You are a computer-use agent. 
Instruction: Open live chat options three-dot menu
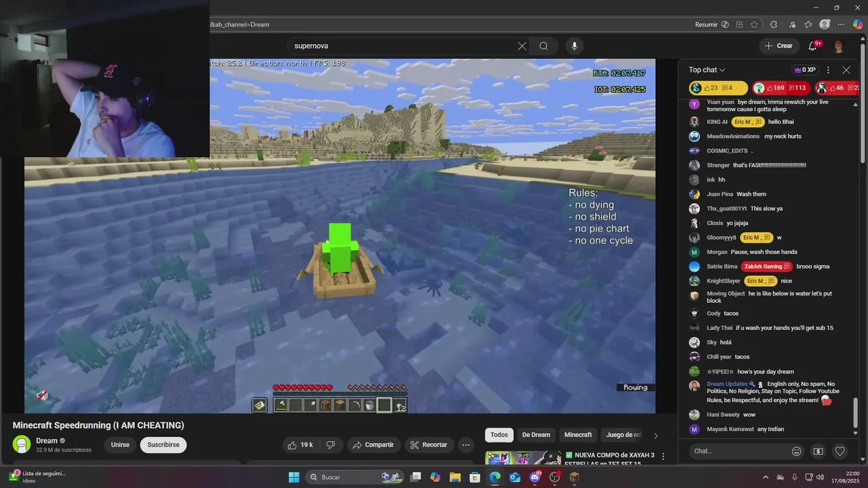(x=828, y=70)
